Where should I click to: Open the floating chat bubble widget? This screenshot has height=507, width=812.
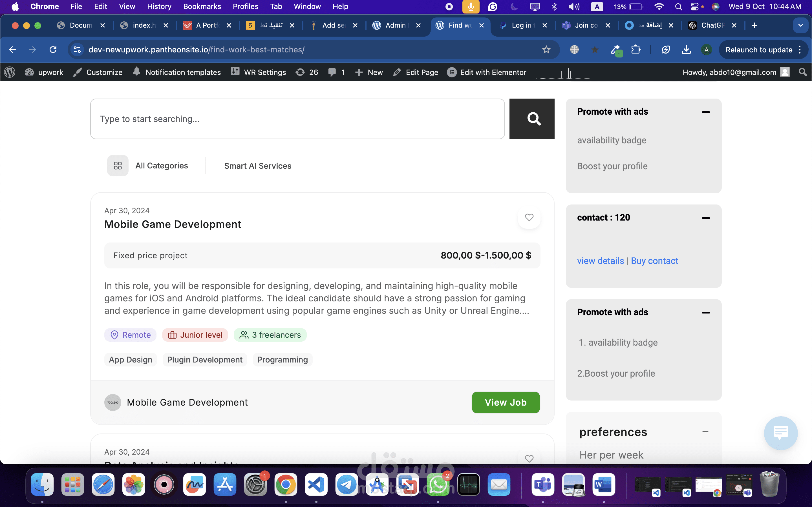tap(780, 433)
